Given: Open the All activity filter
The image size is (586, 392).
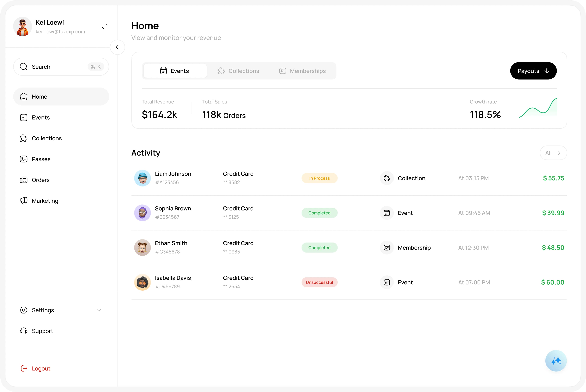Looking at the screenshot, I should click(553, 153).
